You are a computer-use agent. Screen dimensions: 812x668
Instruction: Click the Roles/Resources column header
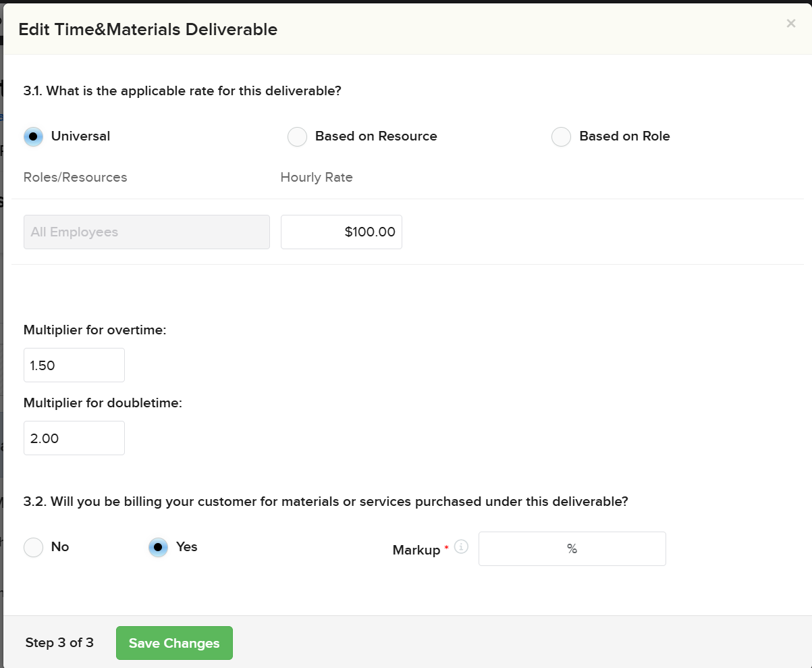pos(75,178)
